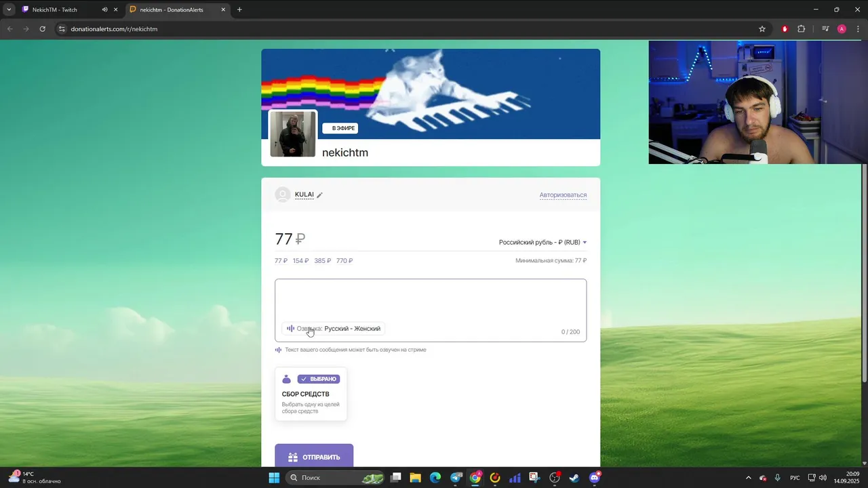The width and height of the screenshot is (868, 488).
Task: Open the tab search dropdown arrow
Action: [8, 9]
